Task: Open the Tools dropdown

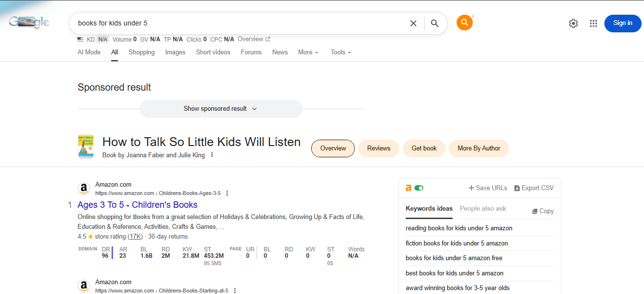Action: pos(340,52)
